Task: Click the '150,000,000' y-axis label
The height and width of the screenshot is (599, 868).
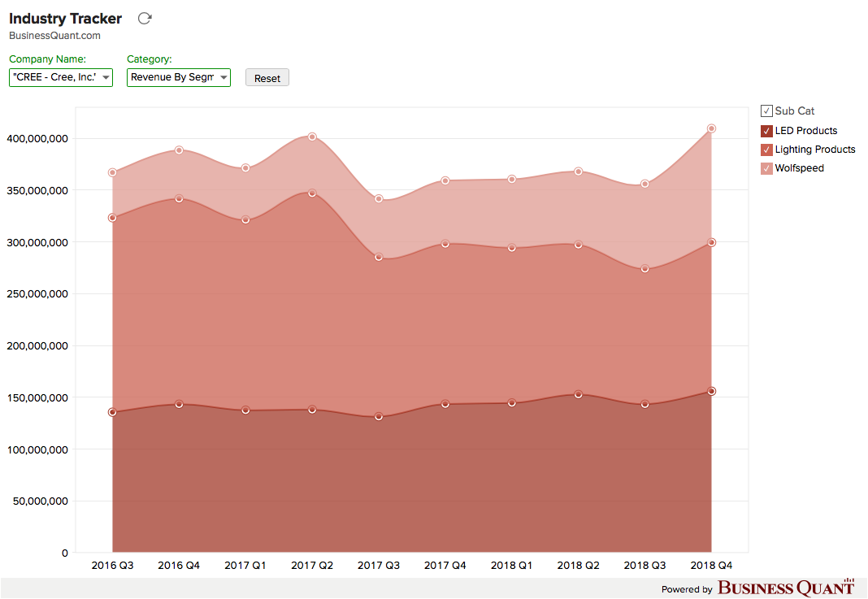Action: (x=37, y=398)
